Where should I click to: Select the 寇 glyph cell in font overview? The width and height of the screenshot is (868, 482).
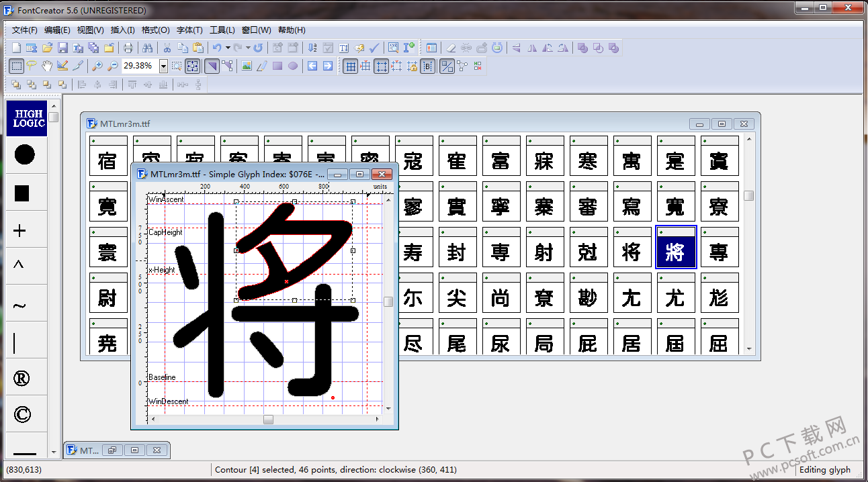coord(413,156)
